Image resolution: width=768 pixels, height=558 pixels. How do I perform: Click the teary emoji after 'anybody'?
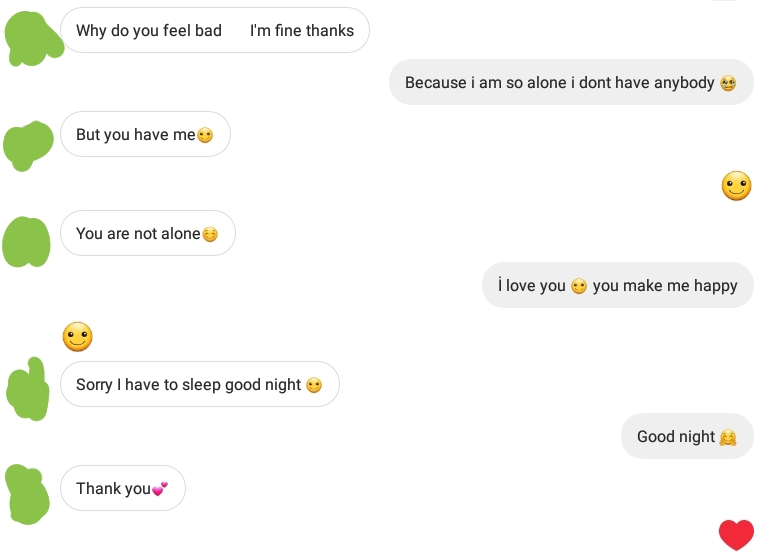tap(728, 83)
